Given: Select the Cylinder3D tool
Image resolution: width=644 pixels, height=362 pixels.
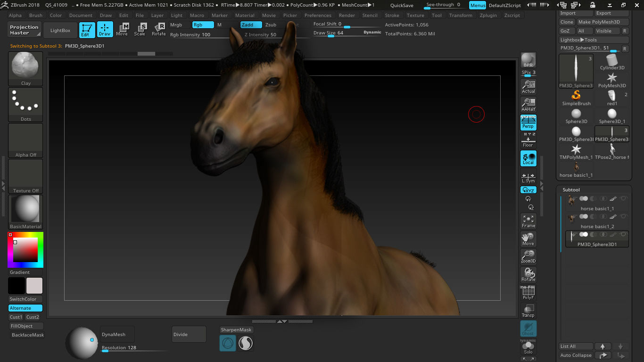Looking at the screenshot, I should [612, 62].
